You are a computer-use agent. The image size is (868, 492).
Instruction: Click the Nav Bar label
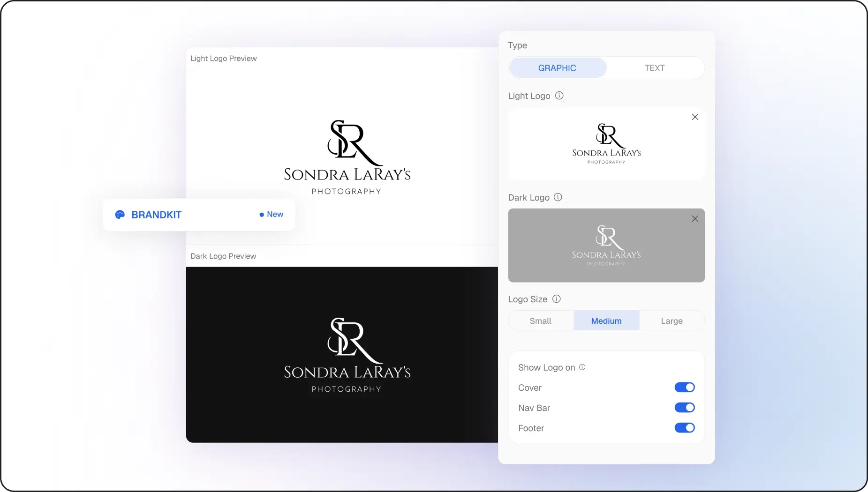coord(534,408)
